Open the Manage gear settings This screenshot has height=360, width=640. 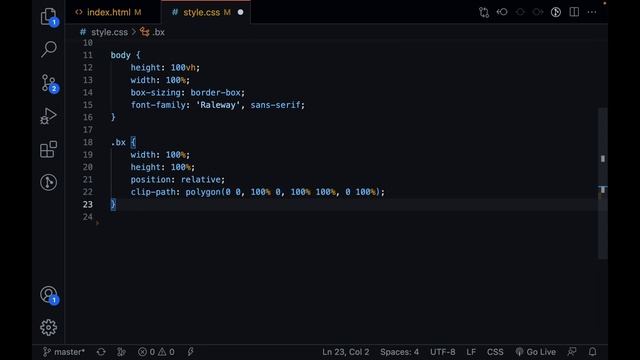pos(49,328)
